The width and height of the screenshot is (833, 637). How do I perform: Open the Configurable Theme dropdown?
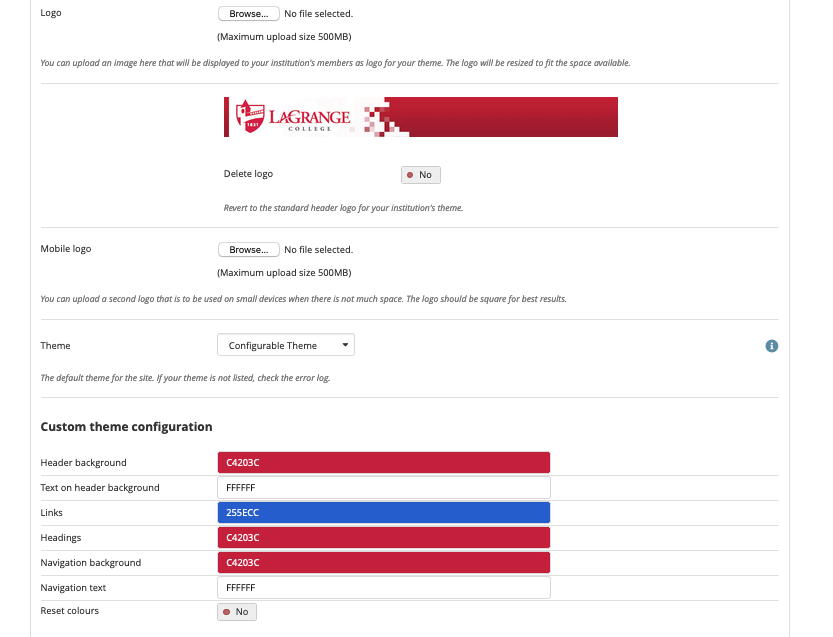(x=286, y=346)
